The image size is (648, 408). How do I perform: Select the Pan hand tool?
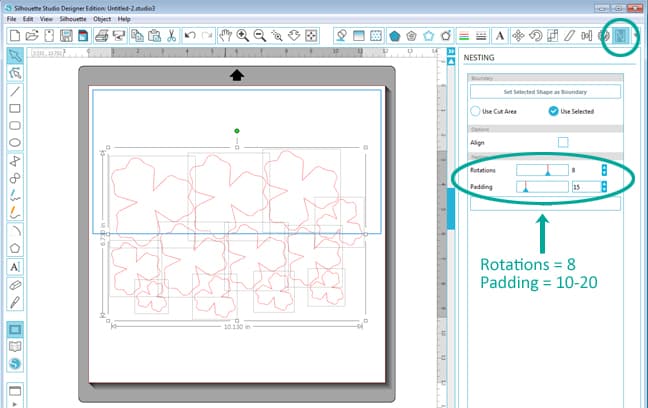pos(226,36)
